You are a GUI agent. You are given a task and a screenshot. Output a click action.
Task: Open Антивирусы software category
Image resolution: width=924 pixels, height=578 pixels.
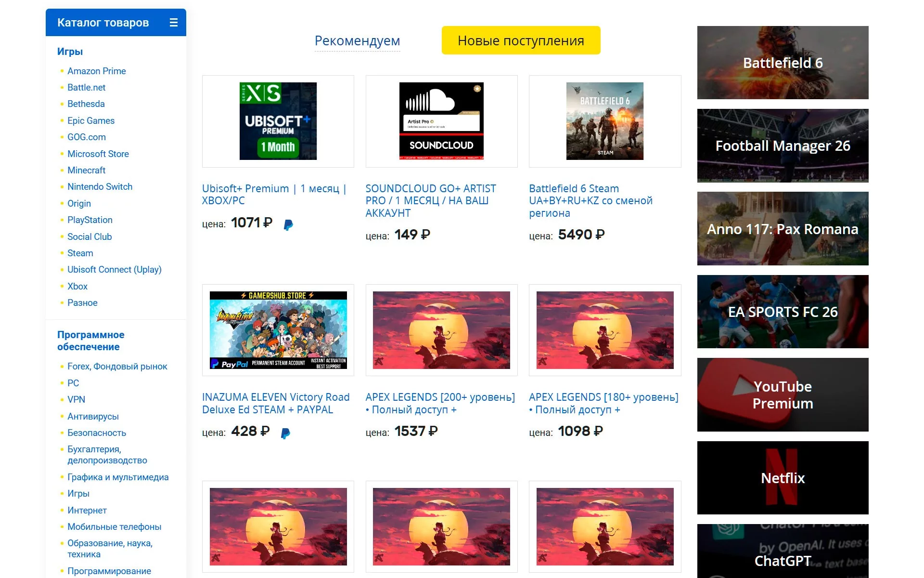coord(93,416)
